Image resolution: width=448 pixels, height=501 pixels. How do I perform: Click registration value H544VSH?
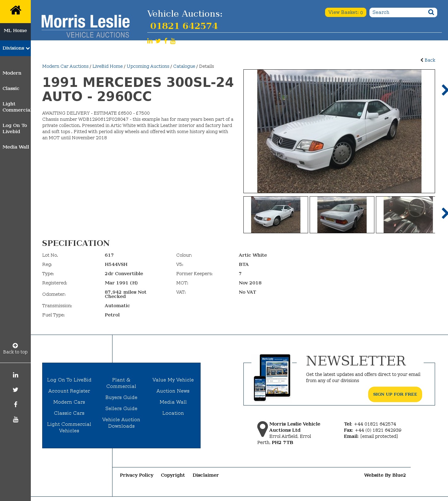tap(116, 264)
